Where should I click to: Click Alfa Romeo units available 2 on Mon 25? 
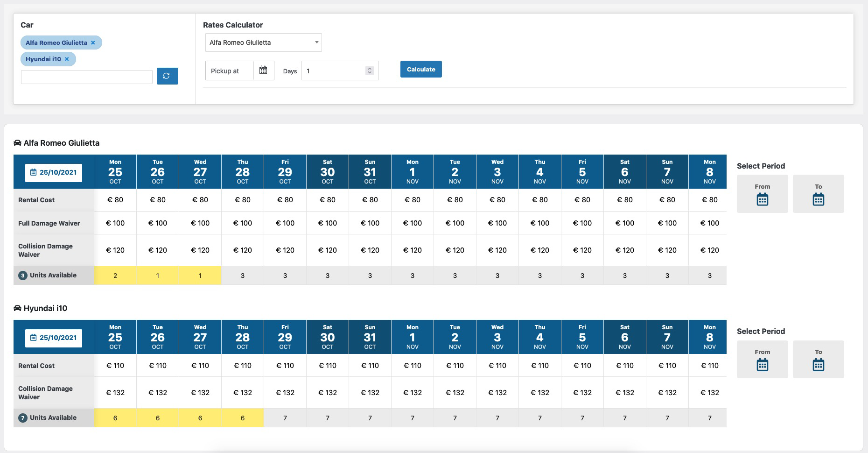115,276
